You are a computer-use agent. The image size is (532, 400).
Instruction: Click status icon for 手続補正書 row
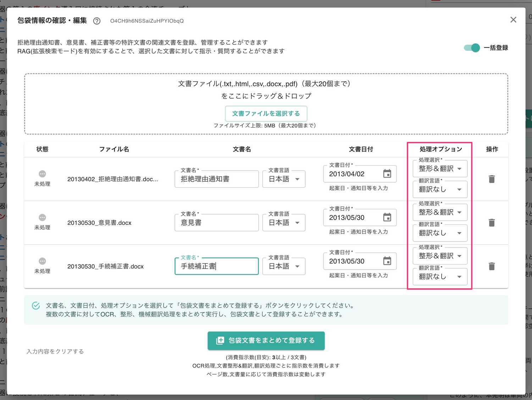[42, 261]
